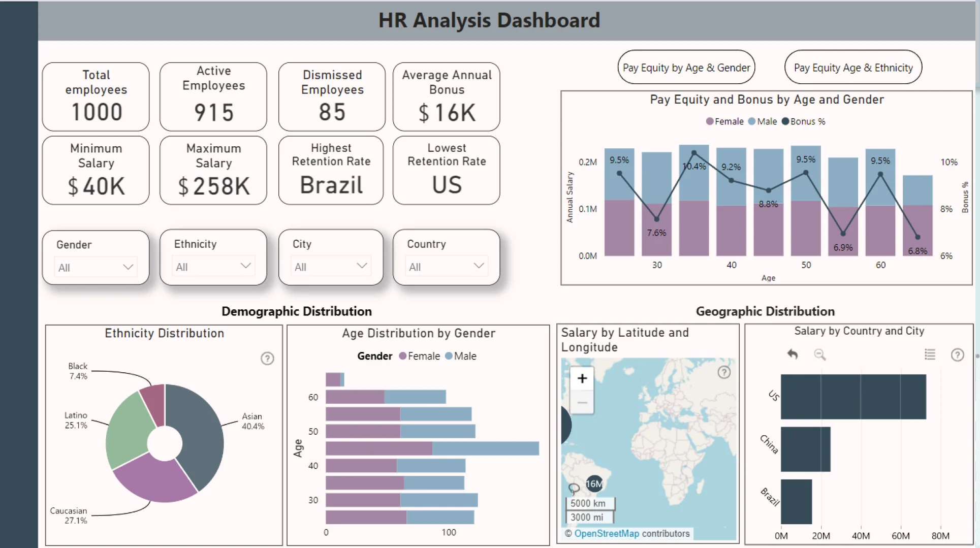Click help icon in Salary by Country chart
This screenshot has width=980, height=548.
click(x=957, y=354)
